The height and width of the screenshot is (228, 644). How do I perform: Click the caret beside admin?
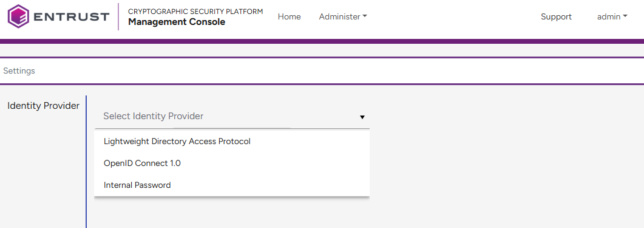point(625,16)
